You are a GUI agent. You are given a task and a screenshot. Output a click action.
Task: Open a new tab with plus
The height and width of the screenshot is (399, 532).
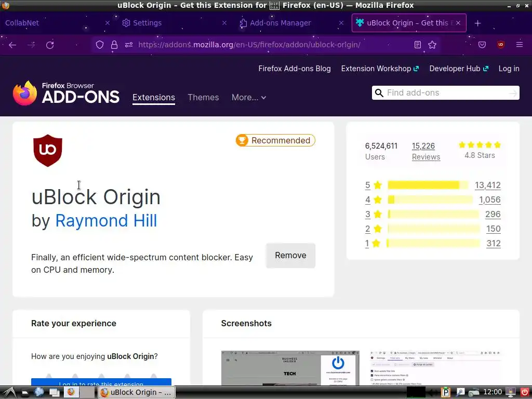(x=478, y=23)
